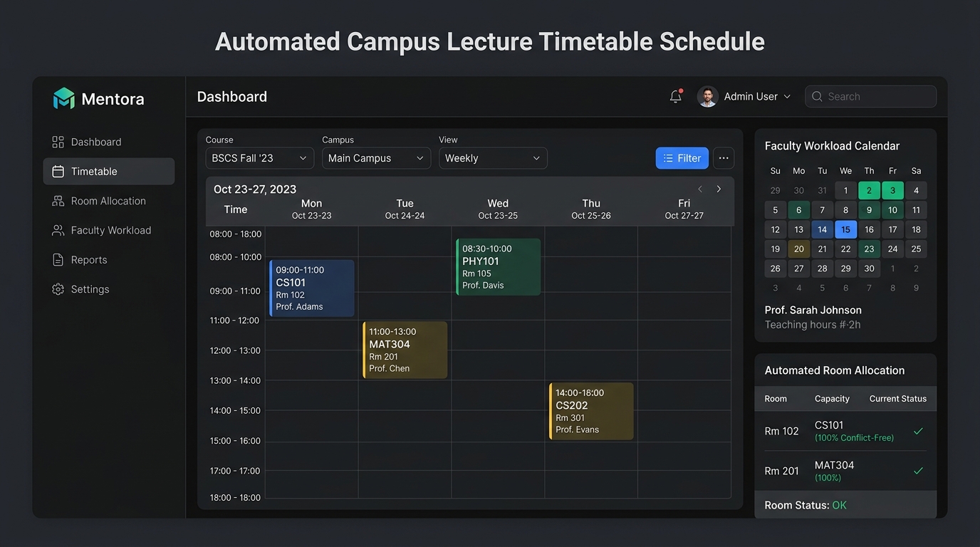
Task: Go to next week arrow
Action: point(719,189)
